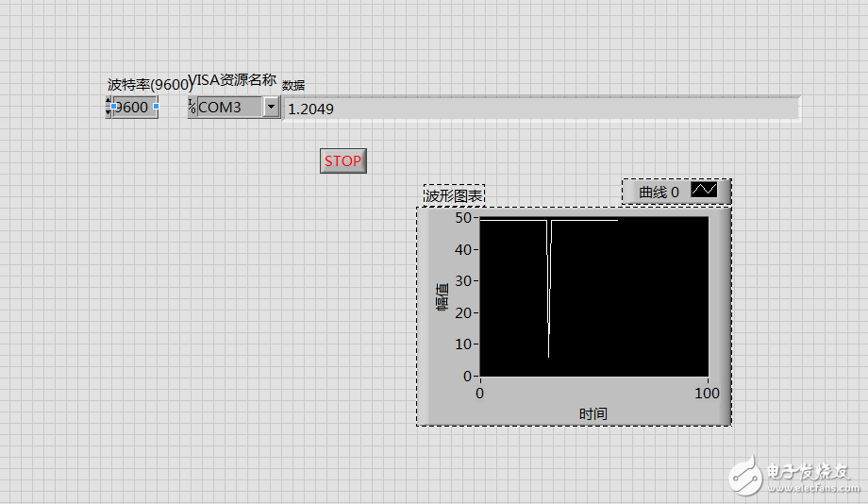Click the VISA I/O icon beside COM3

192,107
